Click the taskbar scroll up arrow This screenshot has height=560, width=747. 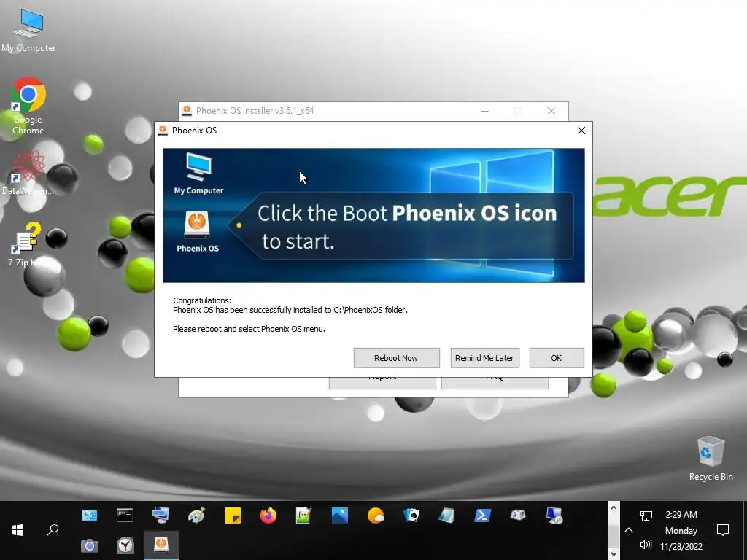click(x=614, y=508)
